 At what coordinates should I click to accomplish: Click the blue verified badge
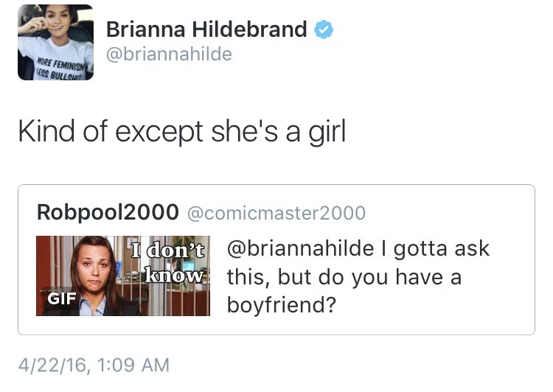pyautogui.click(x=324, y=29)
